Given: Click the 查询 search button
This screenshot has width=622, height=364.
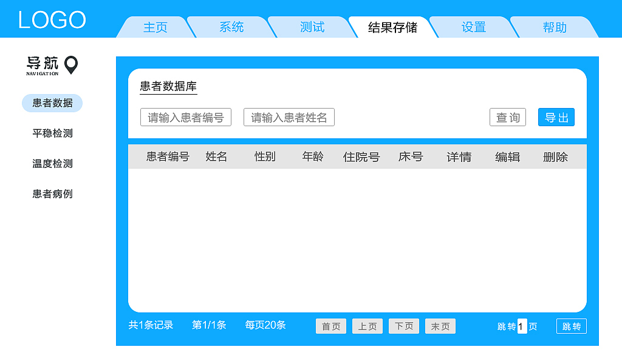Looking at the screenshot, I should [x=507, y=117].
